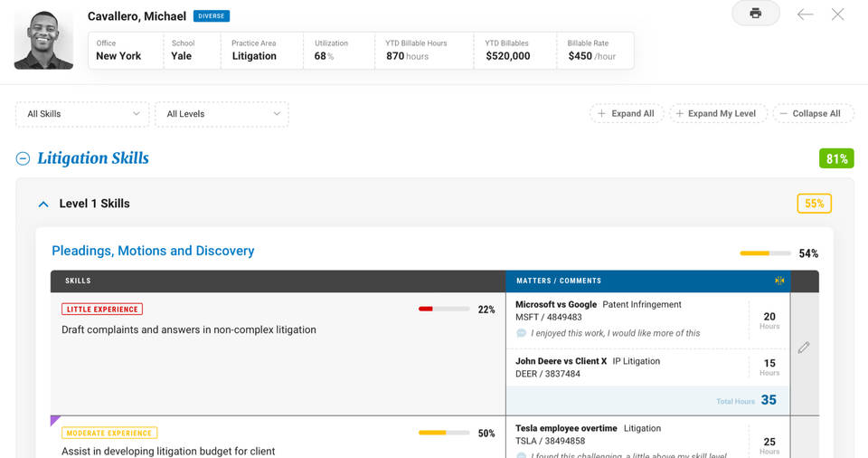Select the John Deere vs Client X matter

(x=561, y=361)
